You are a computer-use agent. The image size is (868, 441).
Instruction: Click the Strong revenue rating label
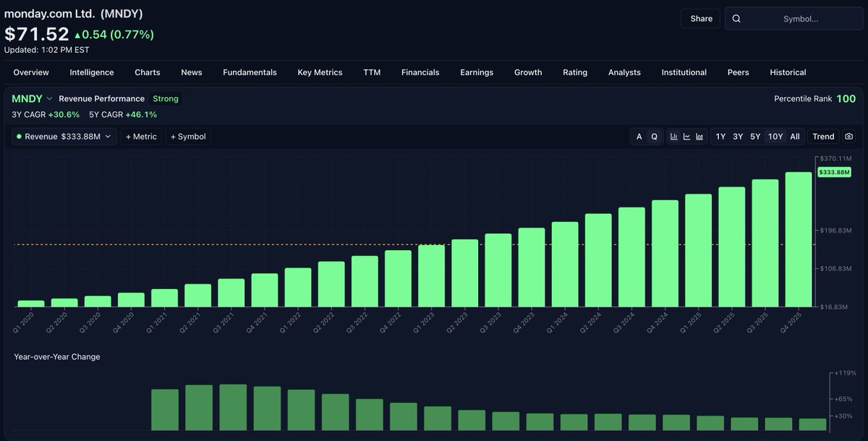(x=166, y=98)
